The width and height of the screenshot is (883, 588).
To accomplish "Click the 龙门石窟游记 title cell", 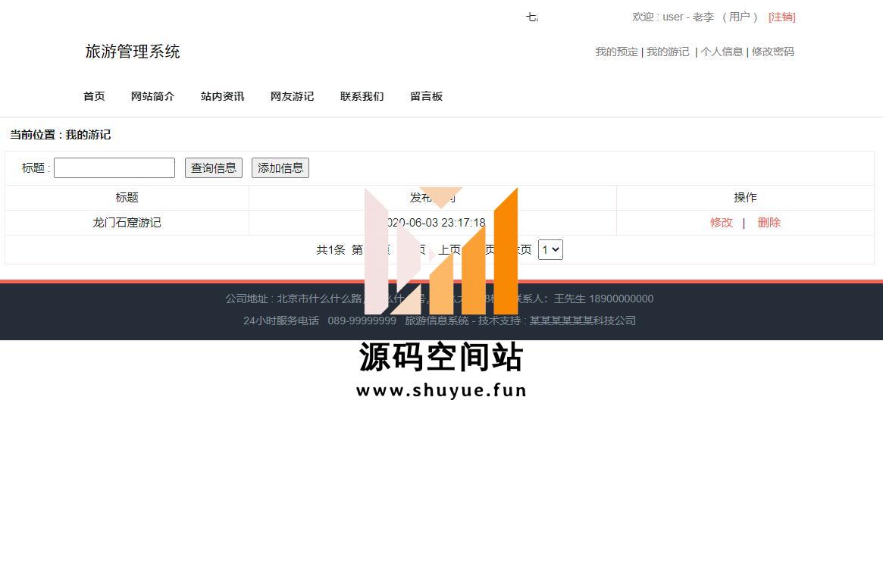I will coord(127,223).
